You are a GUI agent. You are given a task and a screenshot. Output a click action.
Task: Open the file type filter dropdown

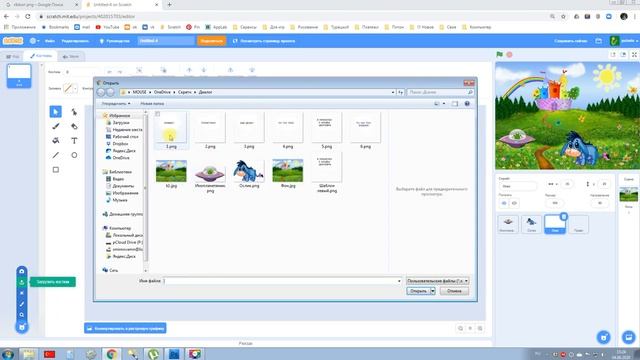pos(438,281)
